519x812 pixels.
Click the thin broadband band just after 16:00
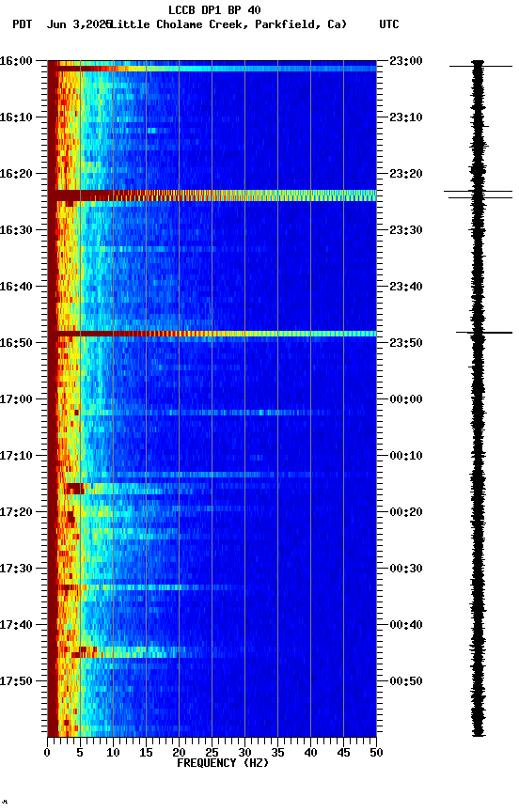click(212, 69)
